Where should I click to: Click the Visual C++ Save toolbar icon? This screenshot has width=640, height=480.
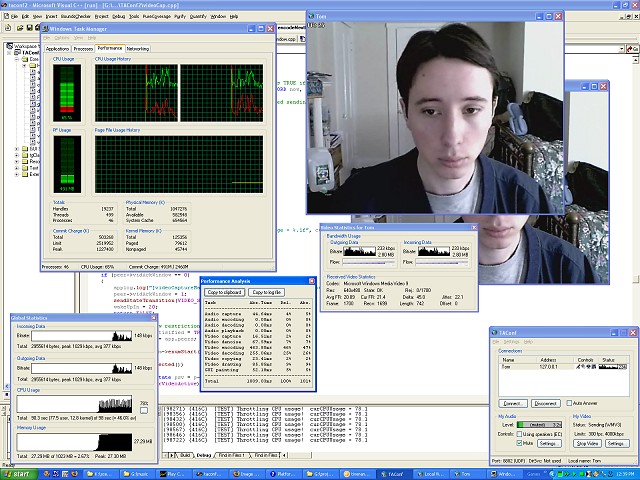29,28
